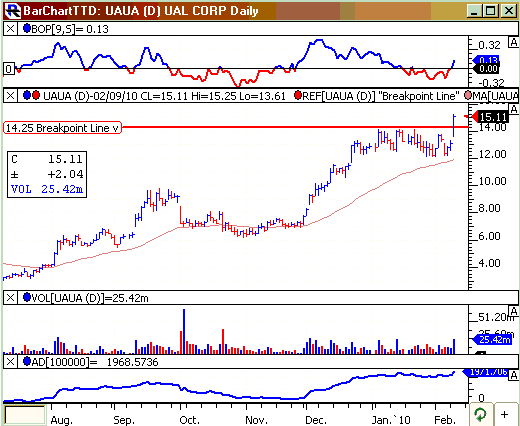Click the VOL 25.42m text in quote box

47,189
